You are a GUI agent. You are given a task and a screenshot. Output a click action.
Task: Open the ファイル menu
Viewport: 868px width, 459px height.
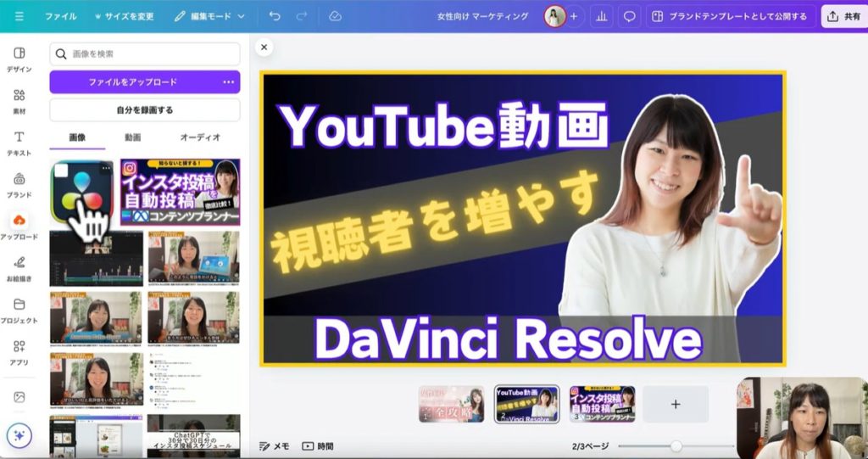point(60,16)
